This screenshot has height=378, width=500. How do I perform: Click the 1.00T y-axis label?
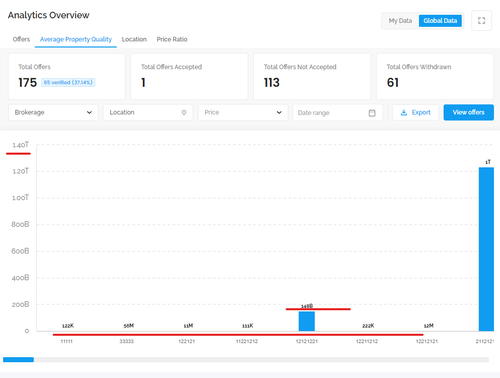20,198
